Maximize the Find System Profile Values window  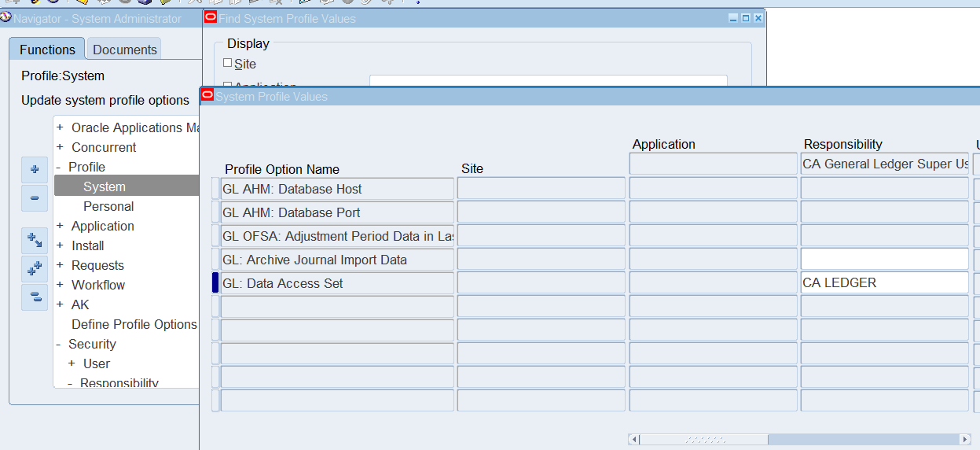click(x=746, y=18)
